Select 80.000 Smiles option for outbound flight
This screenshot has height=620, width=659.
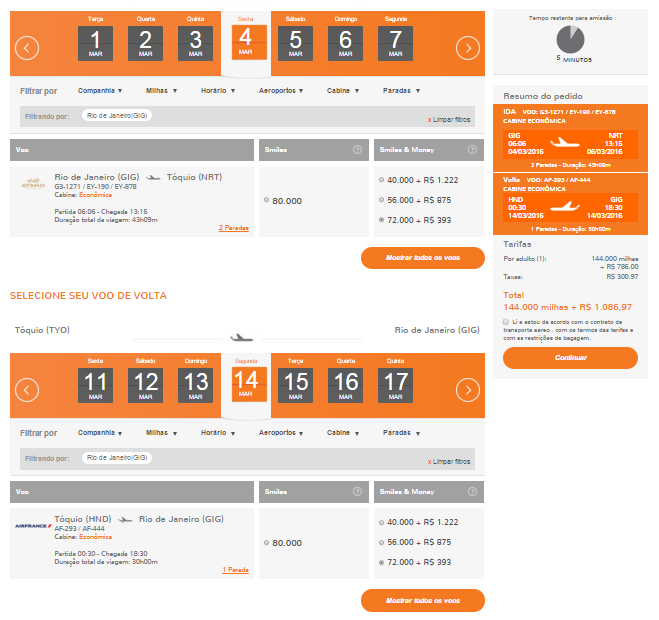point(267,201)
